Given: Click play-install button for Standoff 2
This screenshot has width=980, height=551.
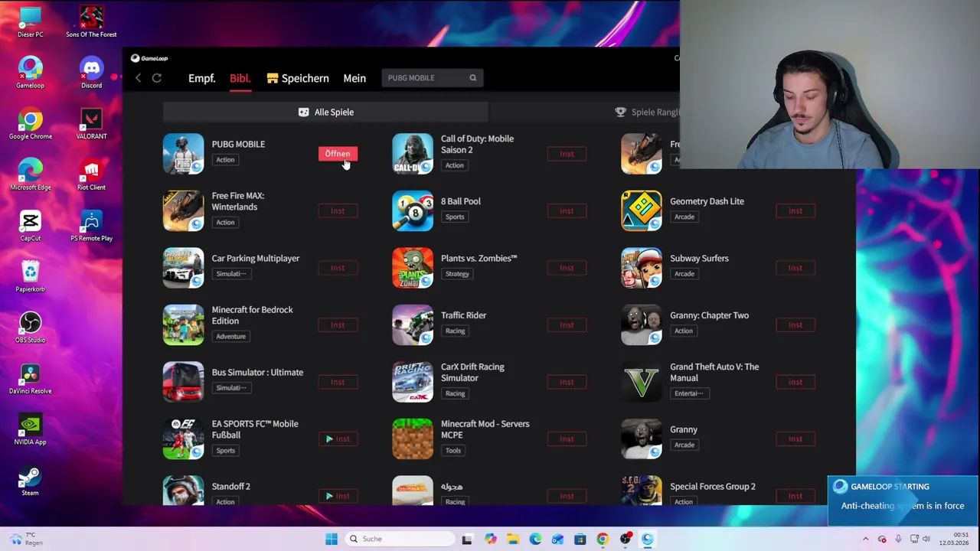Looking at the screenshot, I should click(x=338, y=496).
